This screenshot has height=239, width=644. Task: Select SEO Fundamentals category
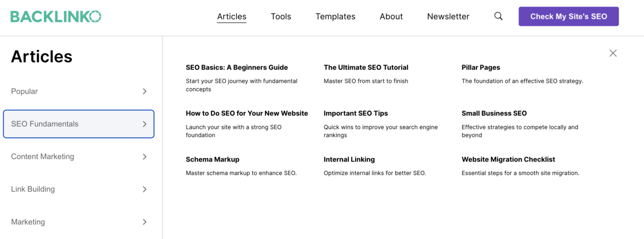(78, 124)
